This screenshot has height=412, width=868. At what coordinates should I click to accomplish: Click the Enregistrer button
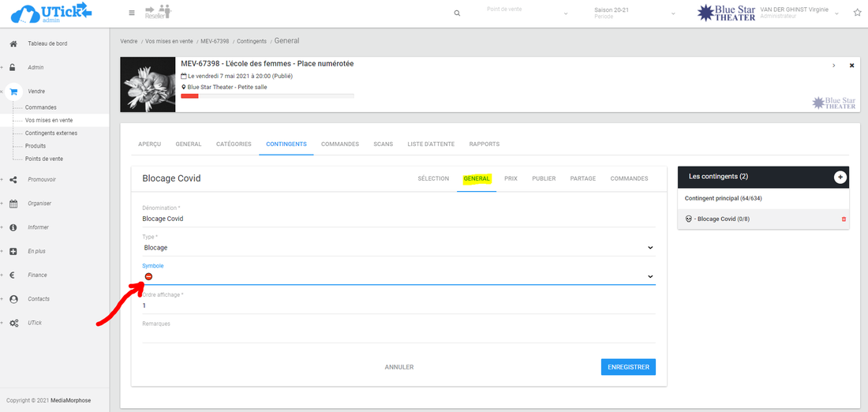628,367
